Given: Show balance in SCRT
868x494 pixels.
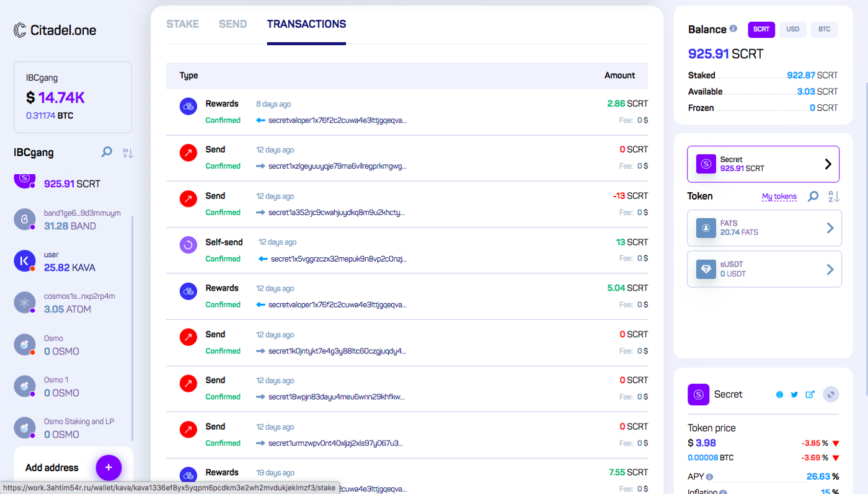Looking at the screenshot, I should pyautogui.click(x=761, y=29).
